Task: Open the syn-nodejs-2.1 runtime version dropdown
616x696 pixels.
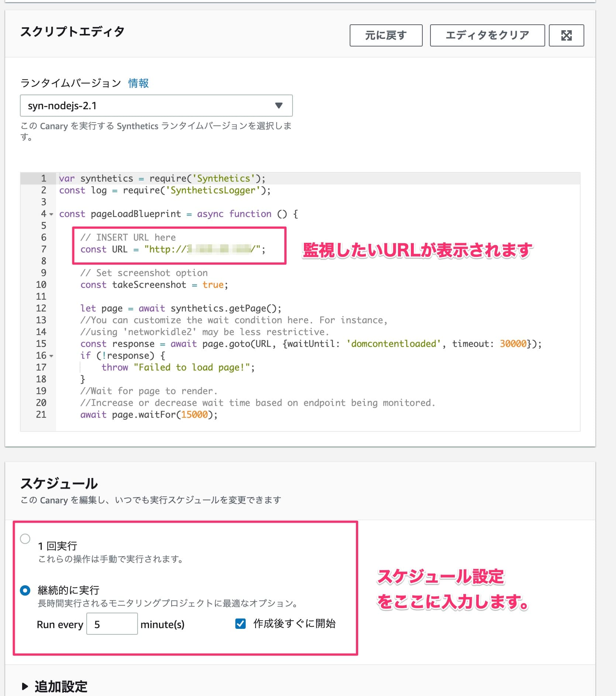Action: (156, 106)
